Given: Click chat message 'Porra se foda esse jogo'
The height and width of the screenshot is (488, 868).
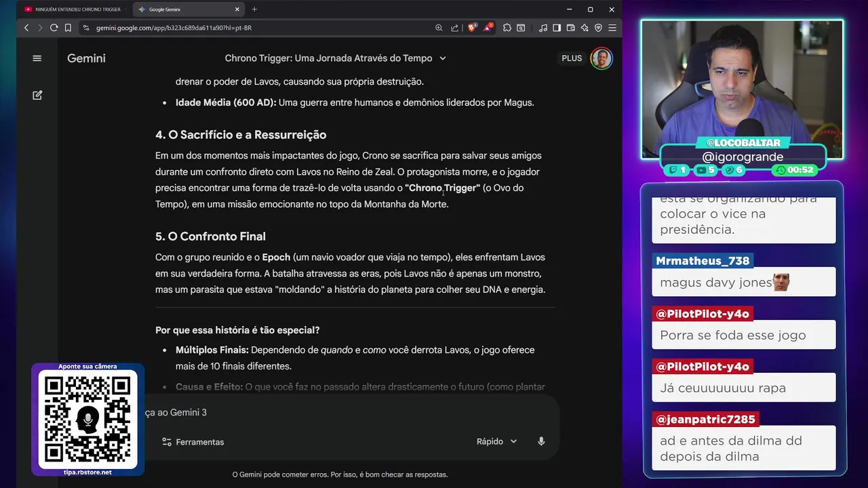Looking at the screenshot, I should tap(732, 335).
